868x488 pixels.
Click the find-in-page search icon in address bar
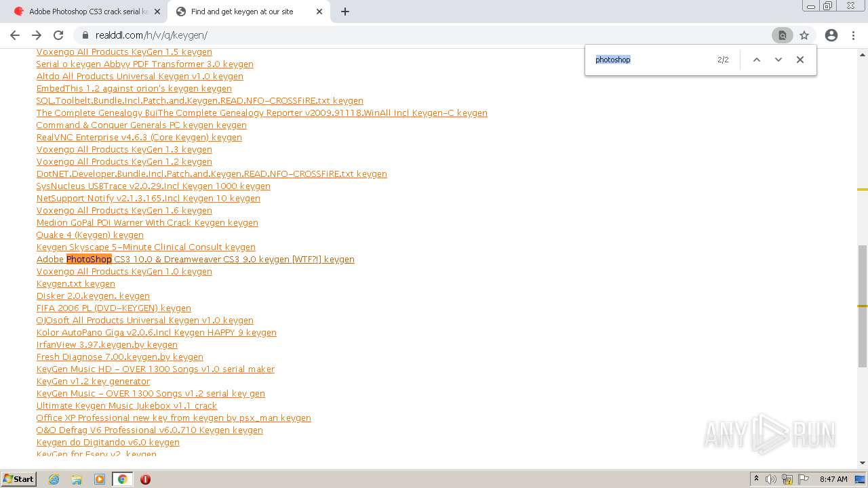[782, 35]
